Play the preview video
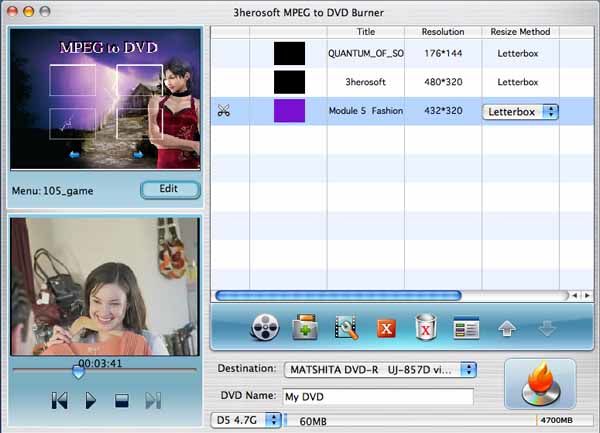The height and width of the screenshot is (433, 600). coord(90,400)
